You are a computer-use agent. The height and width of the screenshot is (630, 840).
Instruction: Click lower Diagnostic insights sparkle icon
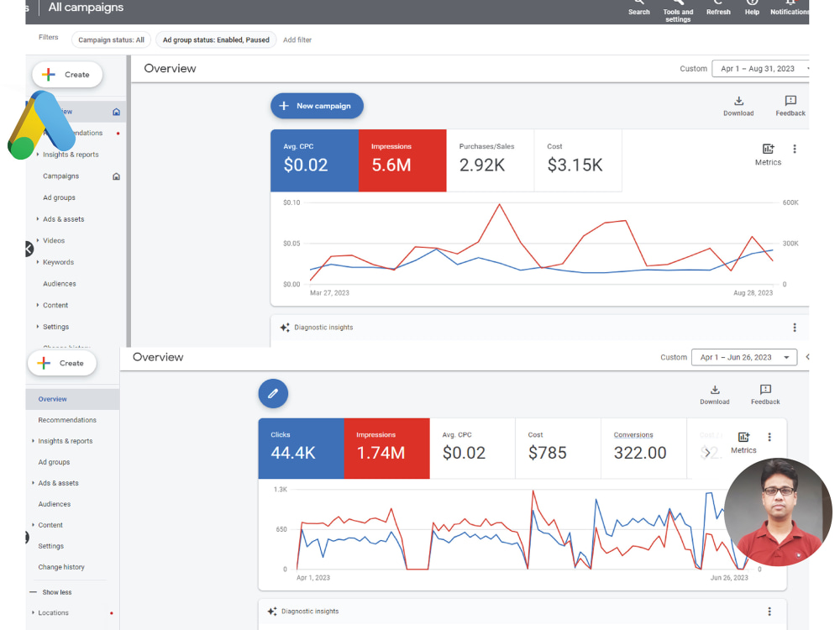pos(272,612)
